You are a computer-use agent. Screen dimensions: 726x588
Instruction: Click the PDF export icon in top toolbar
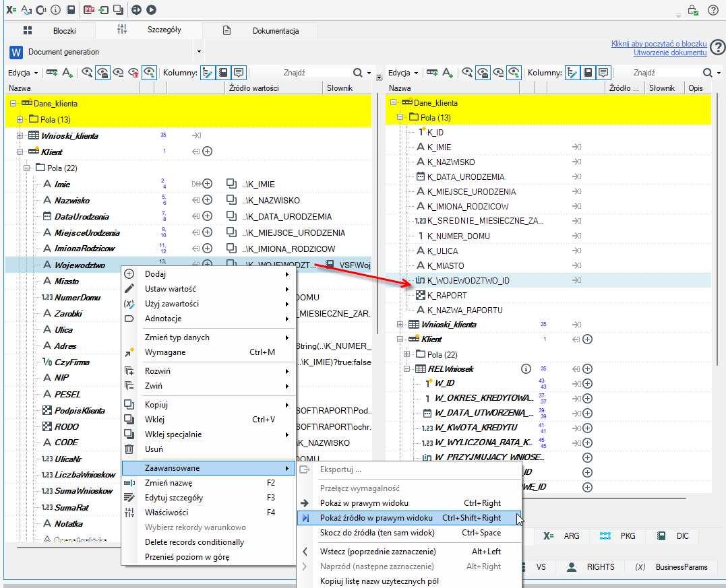[x=90, y=9]
